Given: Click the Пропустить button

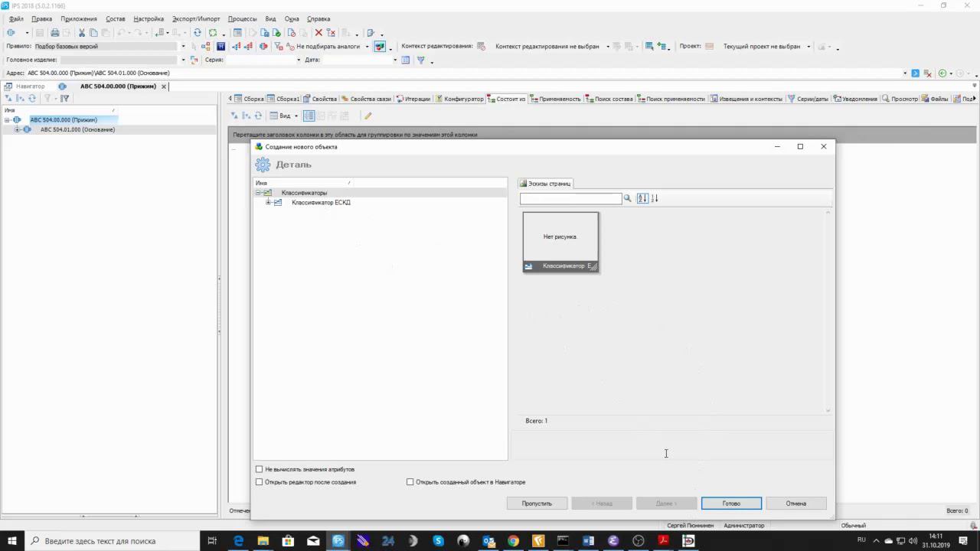Looking at the screenshot, I should (537, 504).
